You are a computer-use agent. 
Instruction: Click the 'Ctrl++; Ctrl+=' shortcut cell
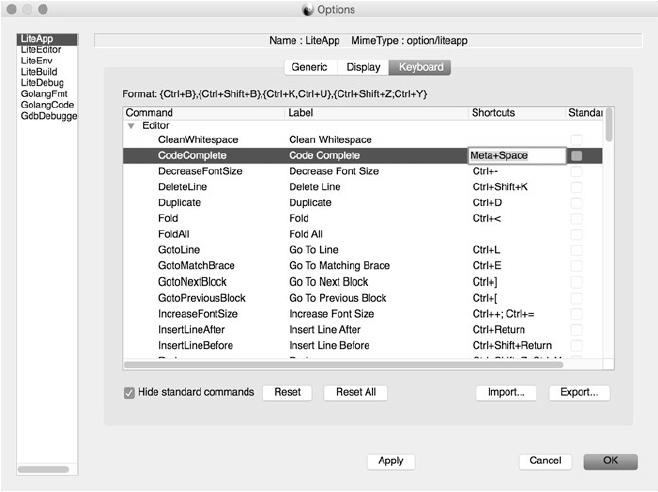[503, 314]
